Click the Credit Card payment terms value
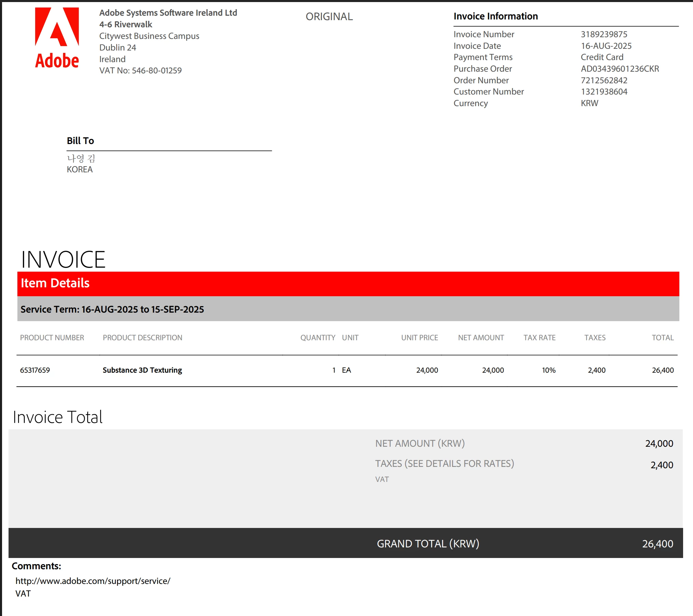This screenshot has height=616, width=693. click(x=602, y=57)
